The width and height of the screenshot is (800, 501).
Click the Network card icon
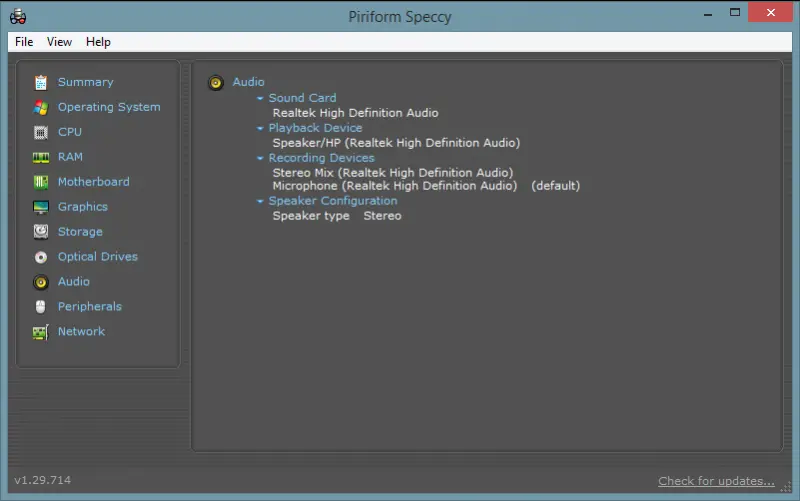41,332
